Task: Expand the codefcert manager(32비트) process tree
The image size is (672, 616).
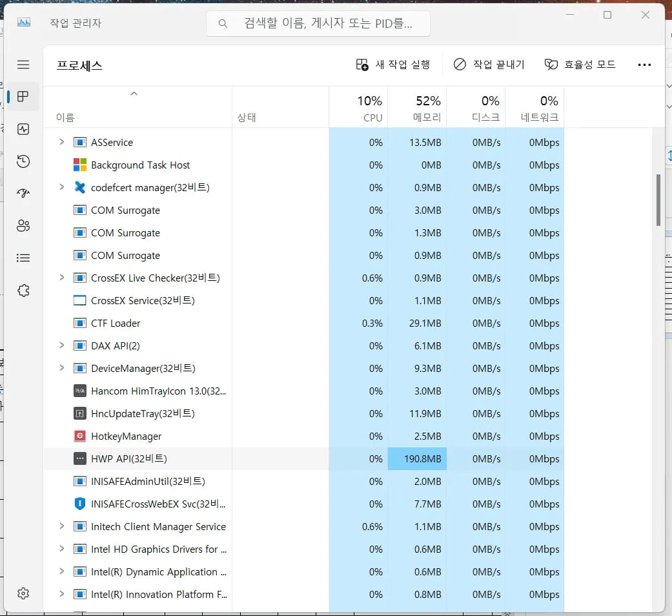Action: (x=61, y=187)
